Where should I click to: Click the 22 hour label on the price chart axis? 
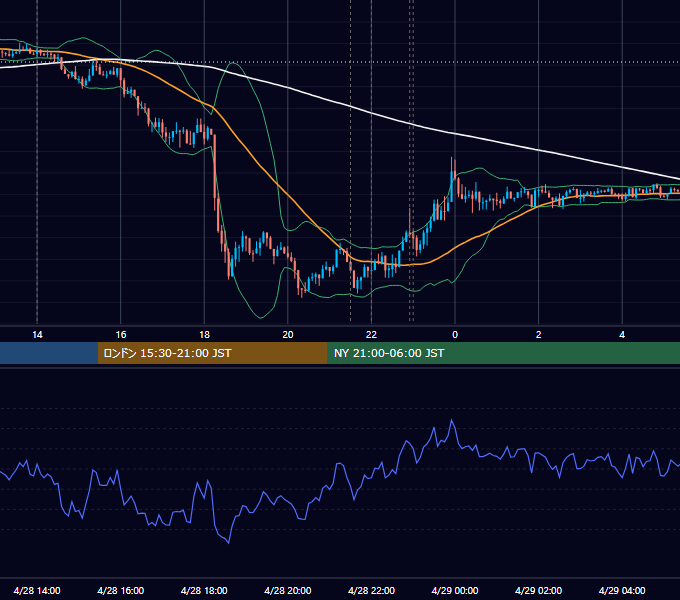point(371,335)
